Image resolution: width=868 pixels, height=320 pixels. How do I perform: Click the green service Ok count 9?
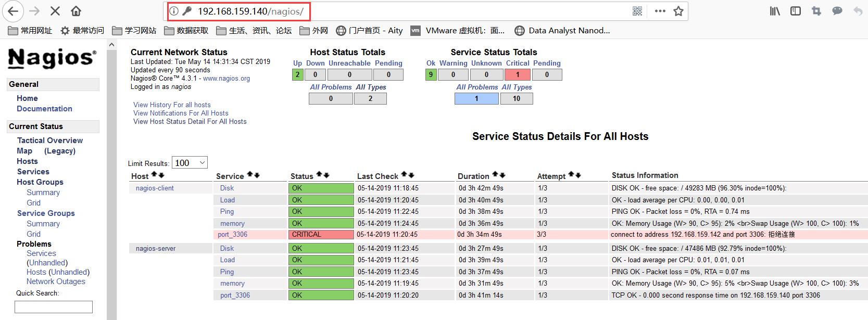coord(431,74)
